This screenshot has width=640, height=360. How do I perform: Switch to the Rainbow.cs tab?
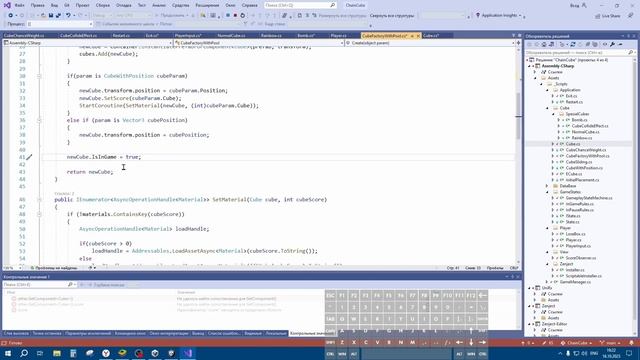(271, 36)
